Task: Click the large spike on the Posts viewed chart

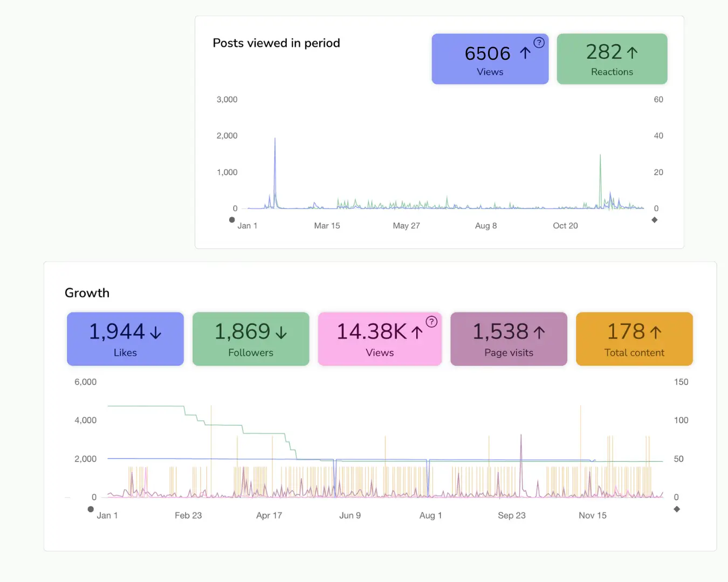Action: point(274,139)
